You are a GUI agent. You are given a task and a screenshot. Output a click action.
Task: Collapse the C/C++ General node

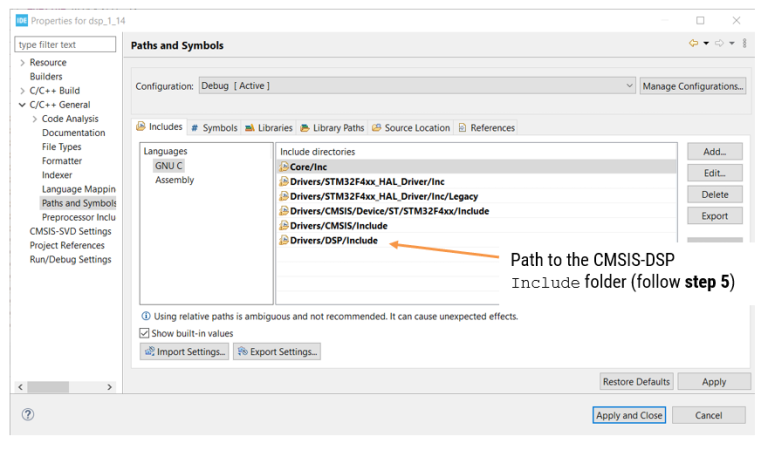pos(22,105)
